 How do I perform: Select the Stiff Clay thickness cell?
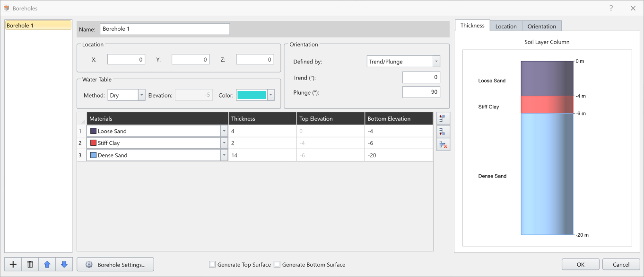[262, 143]
